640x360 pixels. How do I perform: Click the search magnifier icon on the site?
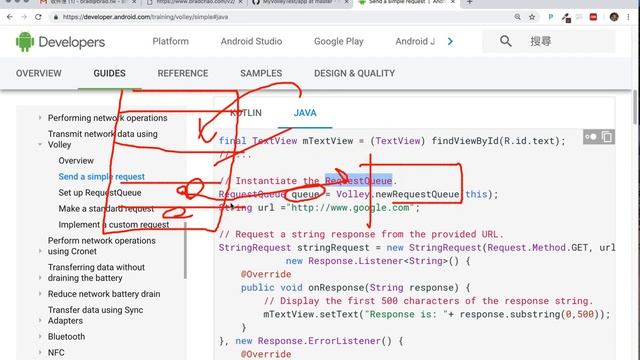pos(506,41)
